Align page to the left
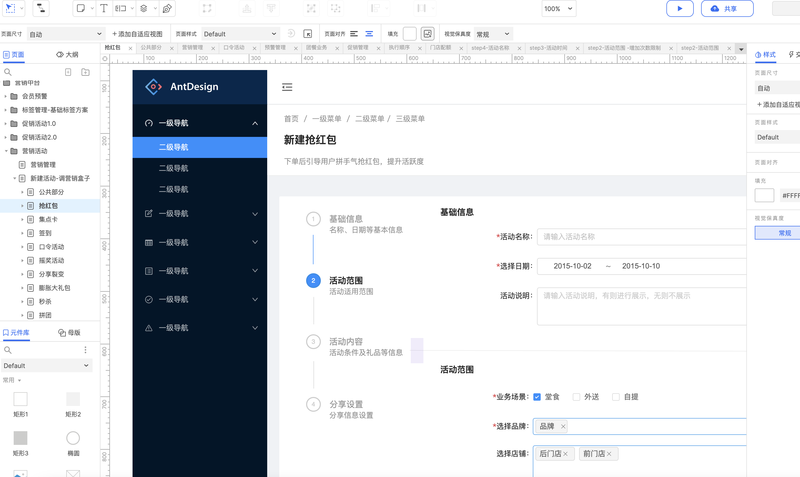The image size is (800, 477). click(x=354, y=34)
